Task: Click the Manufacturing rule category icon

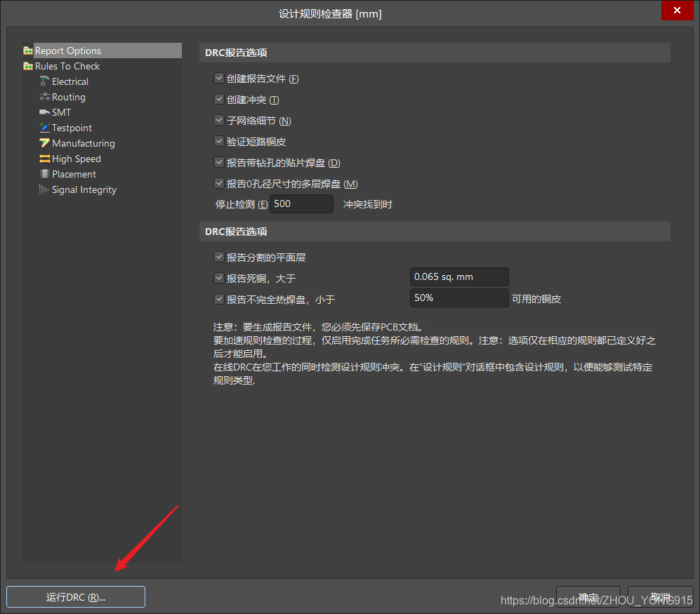Action: 45,143
